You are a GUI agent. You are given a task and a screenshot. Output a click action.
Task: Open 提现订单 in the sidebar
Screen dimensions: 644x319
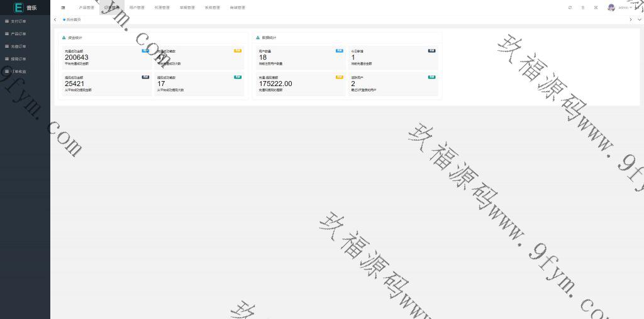18,59
